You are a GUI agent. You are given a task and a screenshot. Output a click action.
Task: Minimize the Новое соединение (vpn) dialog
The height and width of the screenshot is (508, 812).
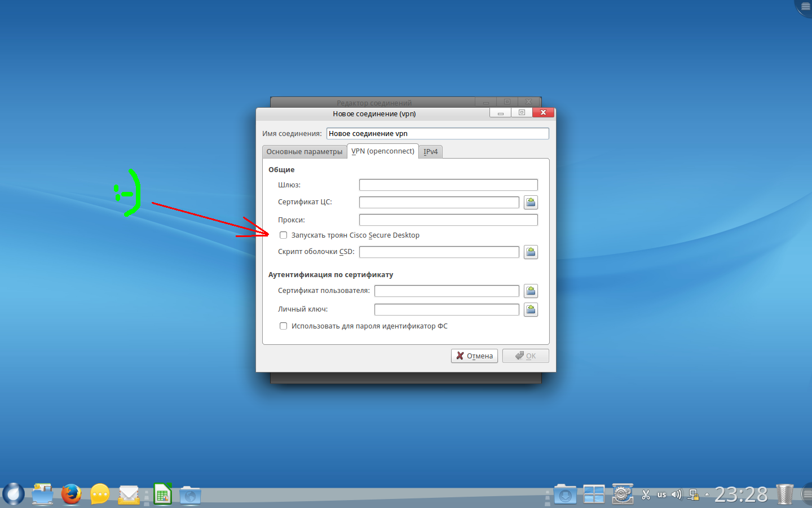coord(500,113)
